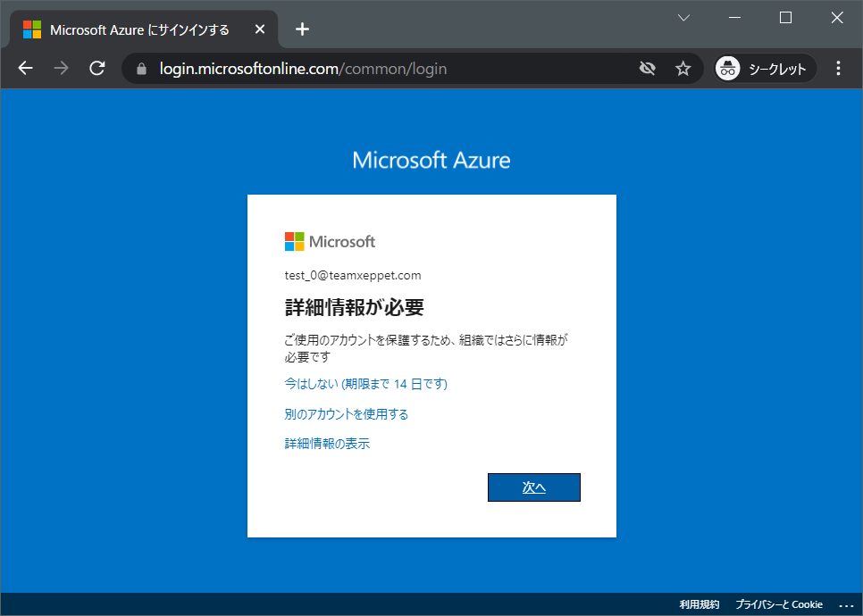Click the test_0@teamxeppet.com account text
Viewport: 863px width, 616px height.
[x=353, y=276]
